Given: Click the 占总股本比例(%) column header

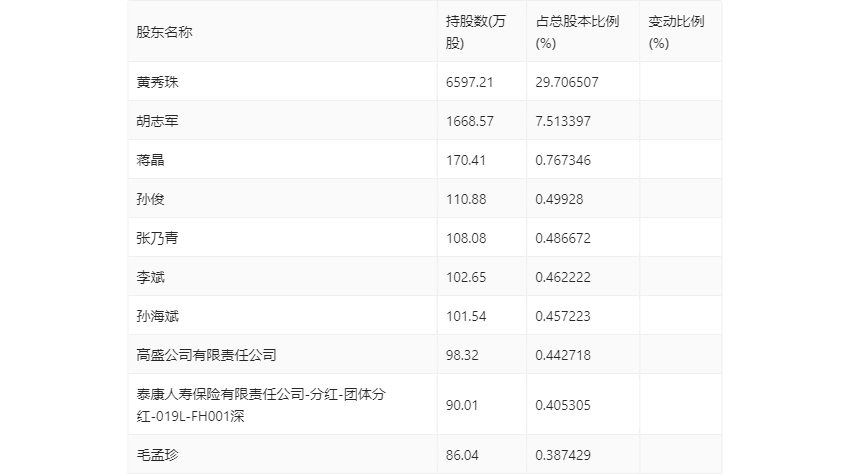Looking at the screenshot, I should [577, 32].
